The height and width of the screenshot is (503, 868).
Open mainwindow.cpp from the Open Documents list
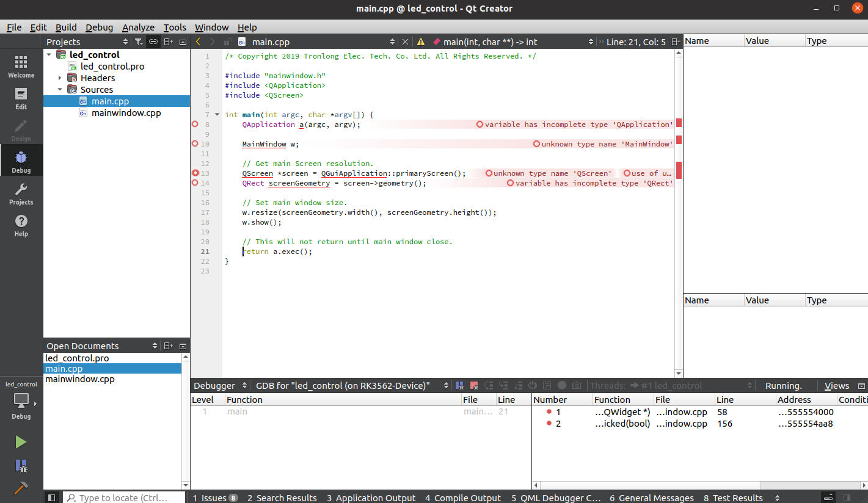point(80,379)
